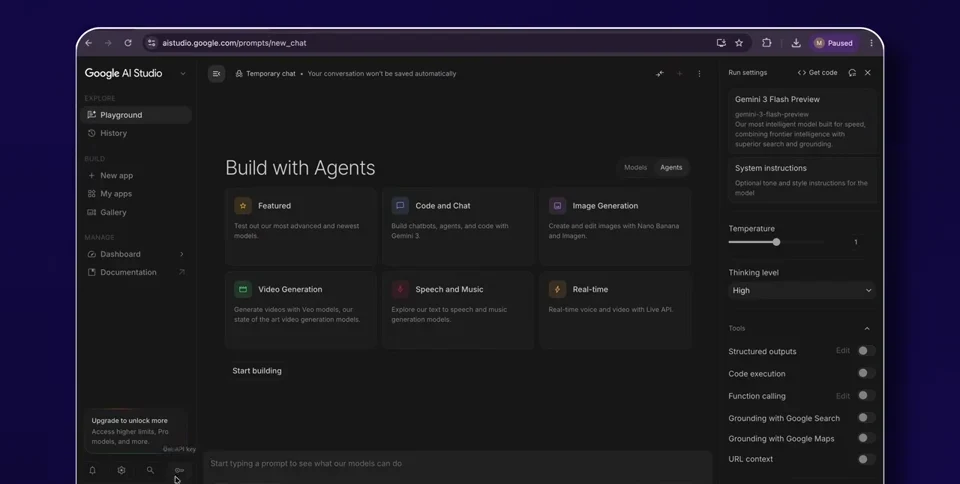Collapse the Tools section chevron
Viewport: 960px width, 484px height.
(x=867, y=329)
